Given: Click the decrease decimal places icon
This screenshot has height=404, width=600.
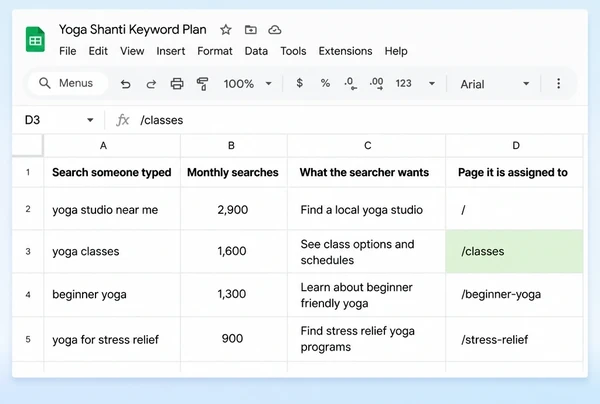Looking at the screenshot, I should pos(351,83).
